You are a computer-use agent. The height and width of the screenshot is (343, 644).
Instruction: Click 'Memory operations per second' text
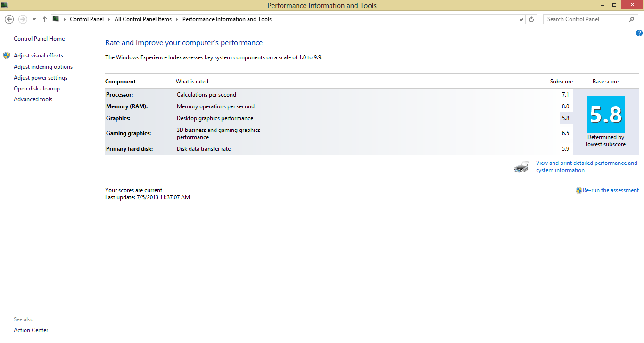215,106
